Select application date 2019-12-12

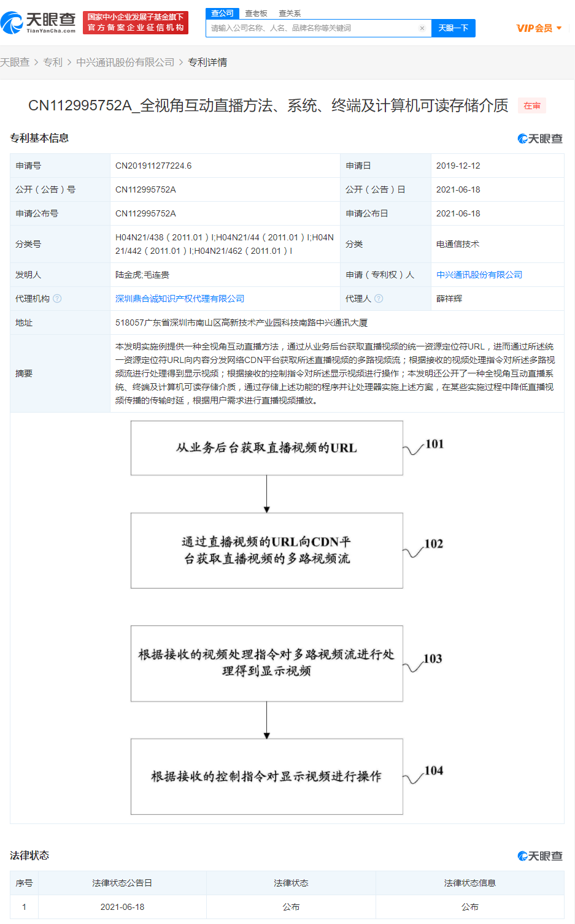(458, 166)
